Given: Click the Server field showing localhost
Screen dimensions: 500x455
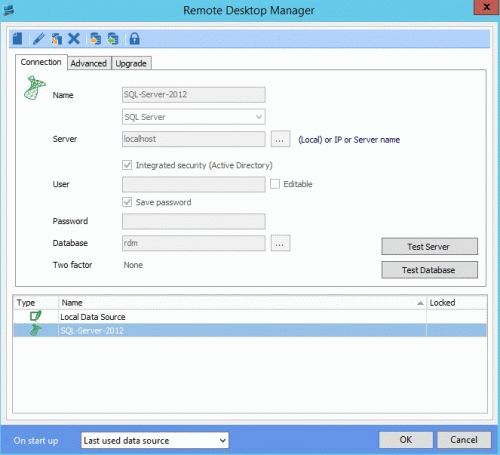Looking at the screenshot, I should 194,139.
